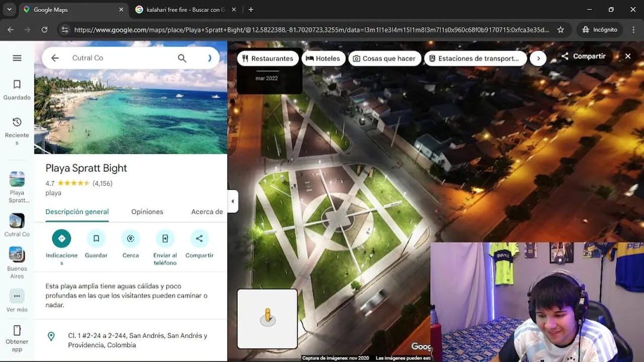The height and width of the screenshot is (362, 644).
Task: Open the Google Maps hamburger menu
Action: pos(17,58)
